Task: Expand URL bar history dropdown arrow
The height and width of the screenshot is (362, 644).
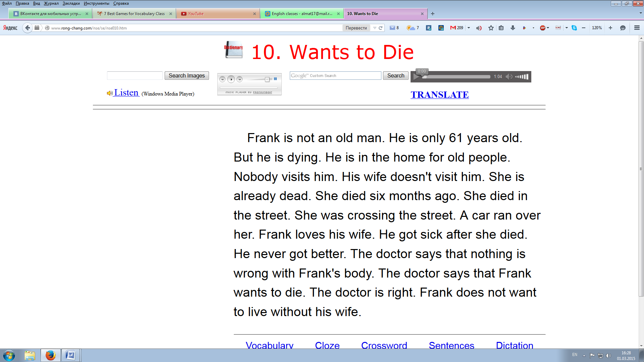Action: point(375,28)
